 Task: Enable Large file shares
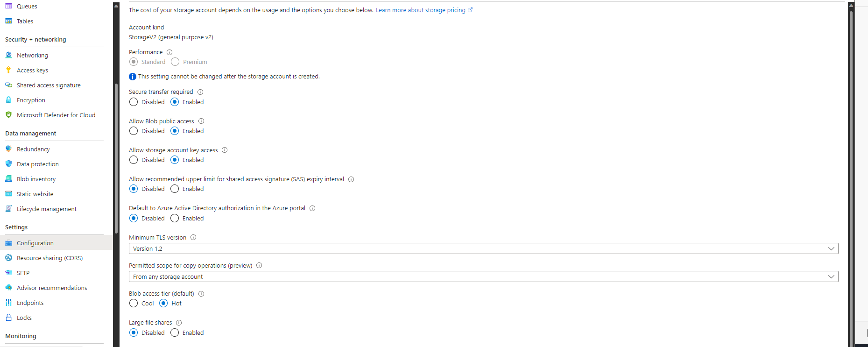(175, 333)
